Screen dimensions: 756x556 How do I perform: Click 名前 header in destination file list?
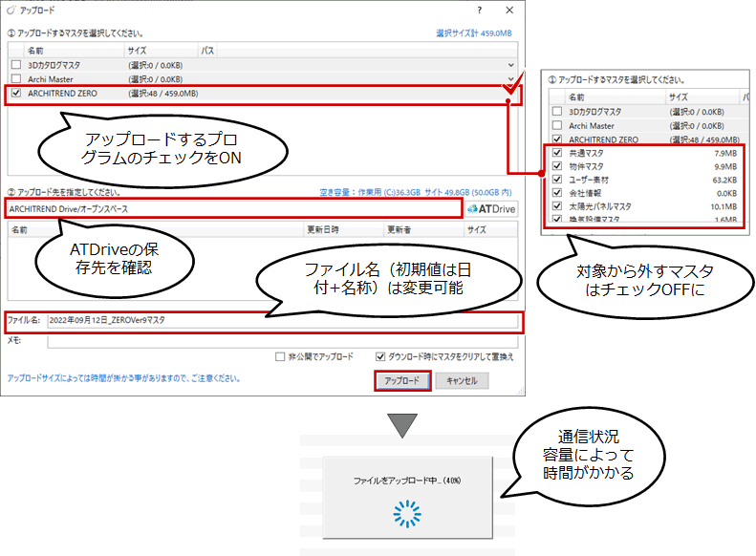click(156, 230)
